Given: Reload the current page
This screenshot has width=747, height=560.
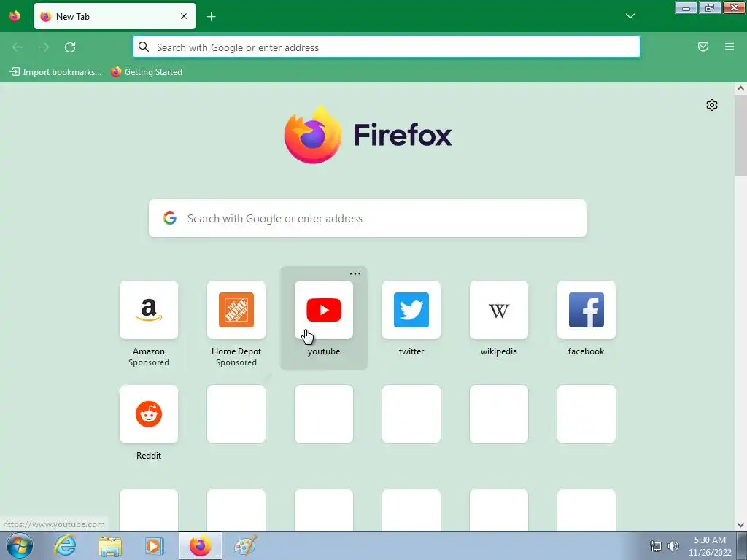Looking at the screenshot, I should tap(70, 47).
